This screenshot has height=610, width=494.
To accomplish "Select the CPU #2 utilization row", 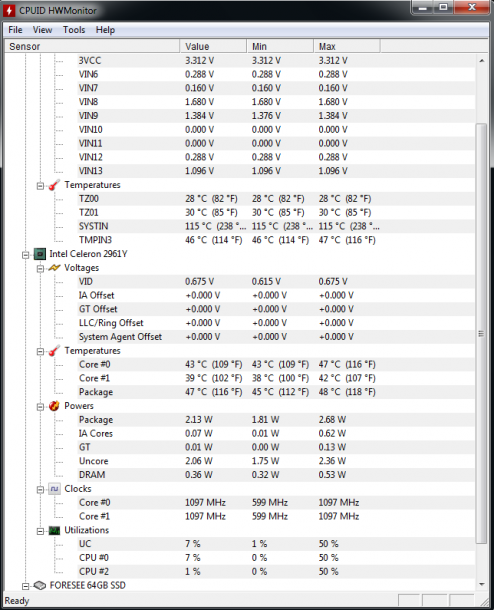I will point(276,572).
